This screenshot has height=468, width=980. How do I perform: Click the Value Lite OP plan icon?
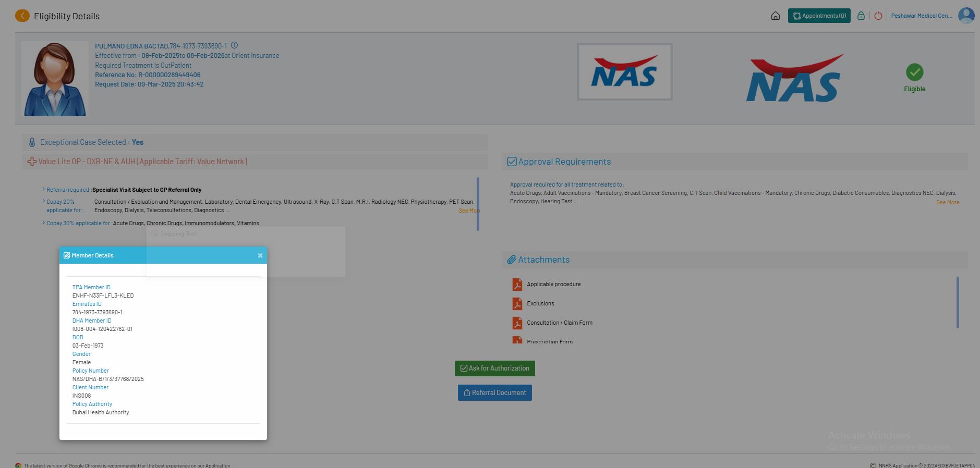pyautogui.click(x=32, y=162)
